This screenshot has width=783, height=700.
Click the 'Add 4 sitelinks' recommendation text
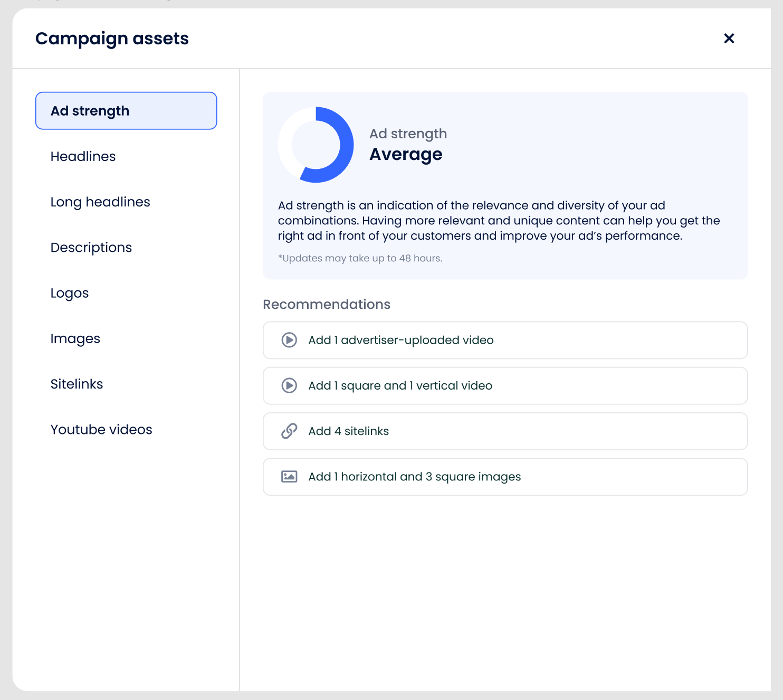pos(348,431)
